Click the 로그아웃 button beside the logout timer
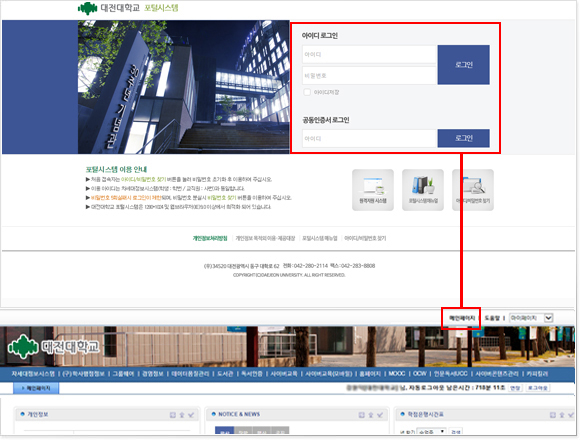This screenshot has height=440, width=580. 538,388
